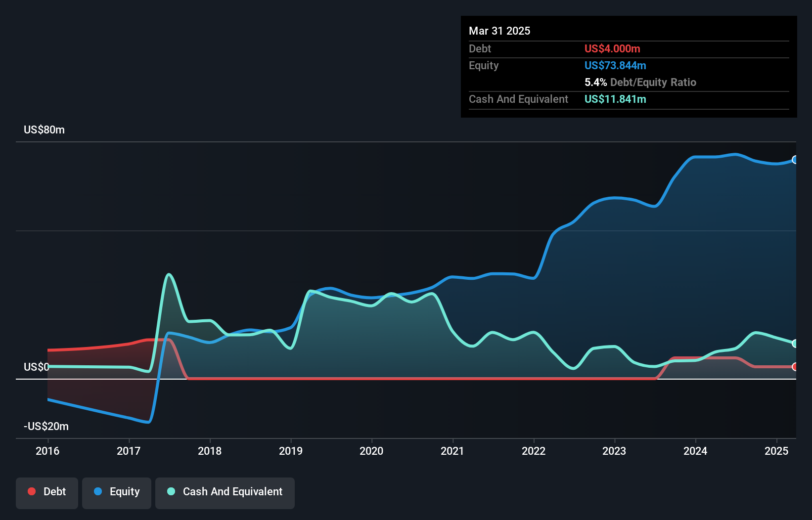Image resolution: width=812 pixels, height=520 pixels.
Task: Click the US$4.000m debt value
Action: coord(612,49)
